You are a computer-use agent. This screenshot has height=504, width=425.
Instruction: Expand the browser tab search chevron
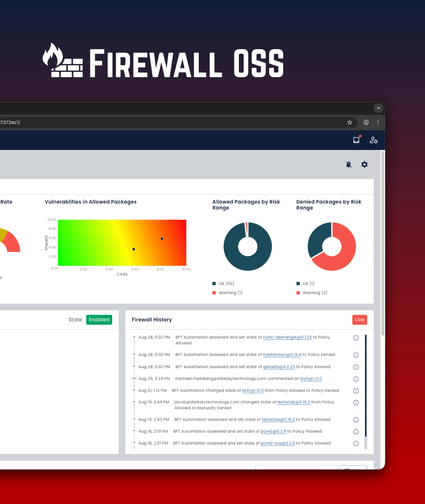[378, 108]
